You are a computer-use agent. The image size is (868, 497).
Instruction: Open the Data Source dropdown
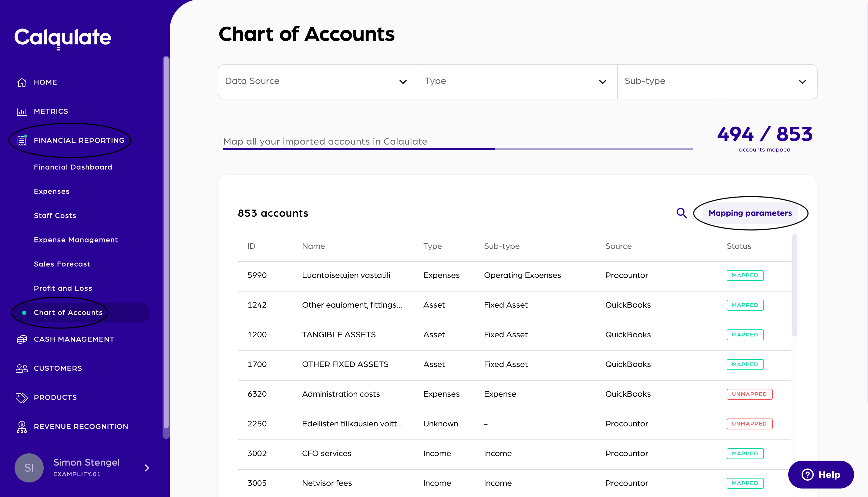[x=317, y=82]
